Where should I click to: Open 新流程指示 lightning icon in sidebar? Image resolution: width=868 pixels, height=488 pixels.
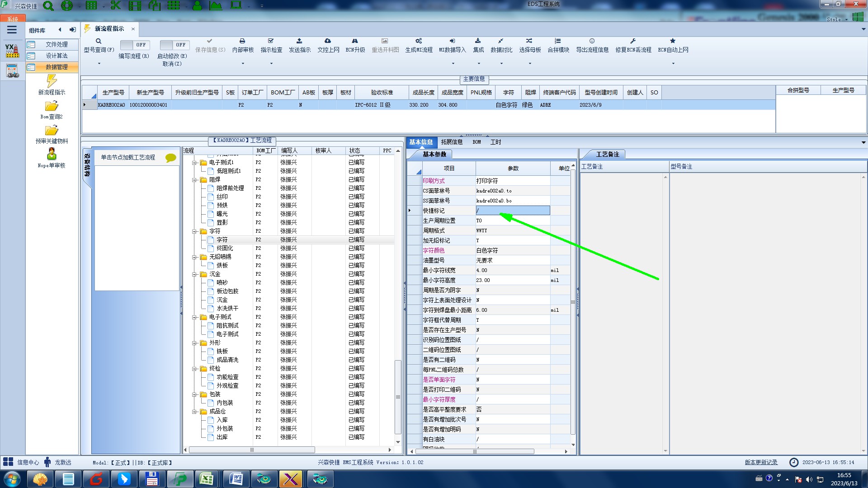click(52, 81)
